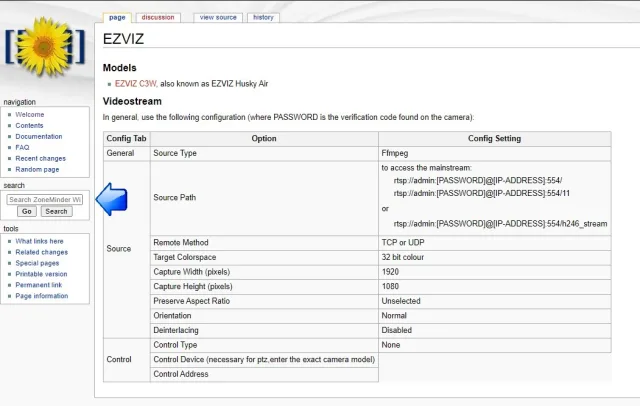Image resolution: width=640 pixels, height=406 pixels.
Task: Click the Search button
Action: [56, 211]
